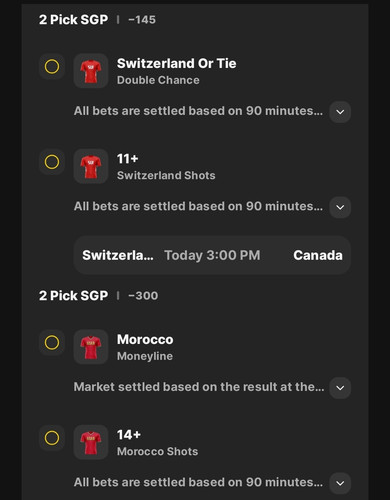The height and width of the screenshot is (500, 390).
Task: Select the 14+ Morocco Shots pick circle
Action: 52,438
